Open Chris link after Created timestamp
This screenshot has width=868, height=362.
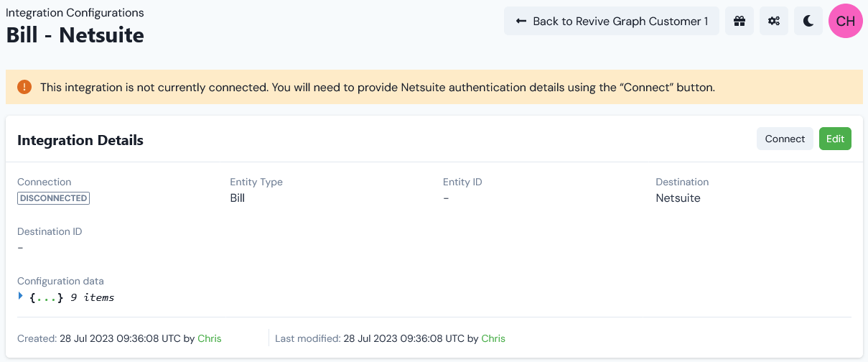(x=210, y=338)
